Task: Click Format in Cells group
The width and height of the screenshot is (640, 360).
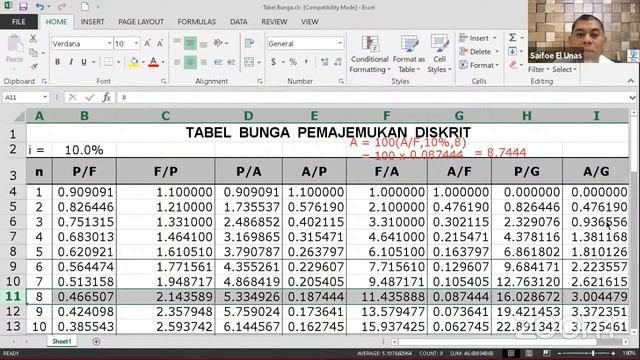Action: point(479,65)
